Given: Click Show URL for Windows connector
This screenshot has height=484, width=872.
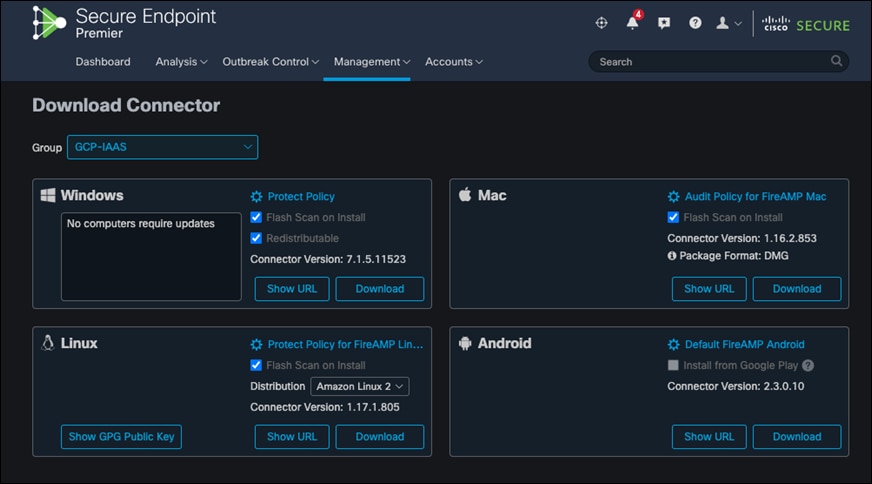Looking at the screenshot, I should [x=292, y=289].
